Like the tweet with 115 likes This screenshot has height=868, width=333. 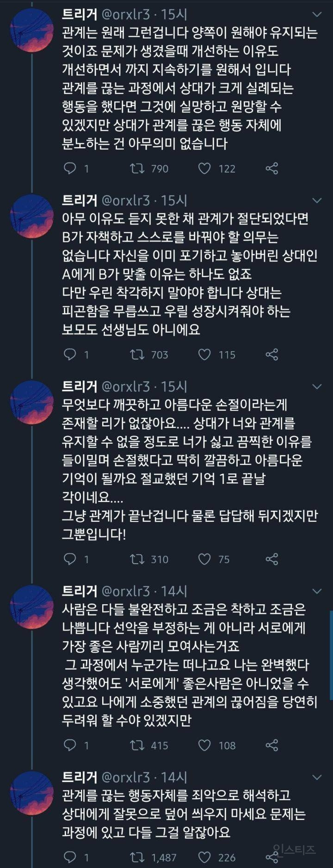204,354
